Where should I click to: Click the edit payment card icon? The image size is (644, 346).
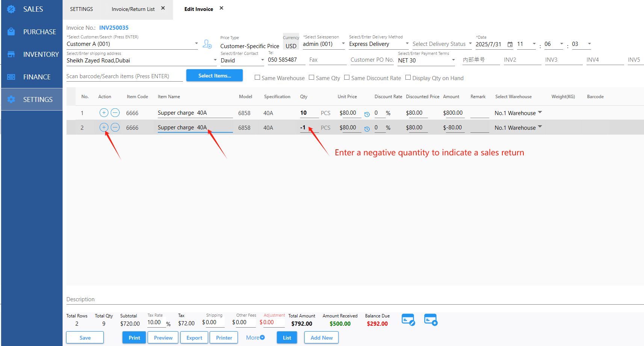click(408, 320)
